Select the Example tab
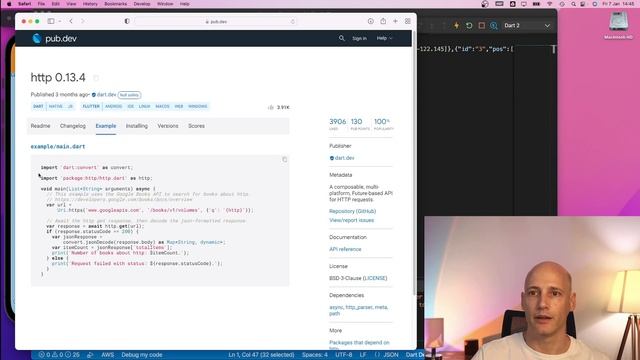The height and width of the screenshot is (360, 640). (106, 126)
